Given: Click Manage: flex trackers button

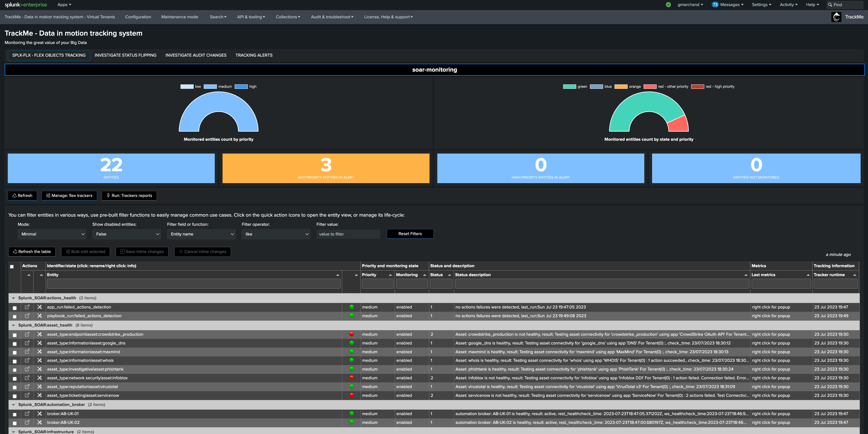Looking at the screenshot, I should (x=69, y=196).
